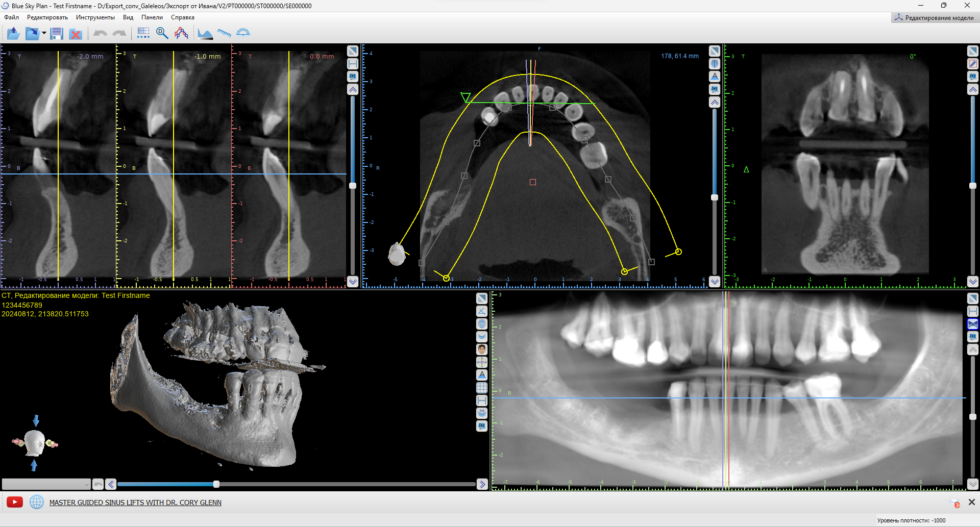The image size is (980, 527).
Task: Select the ruler measurement tool
Action: 224,34
